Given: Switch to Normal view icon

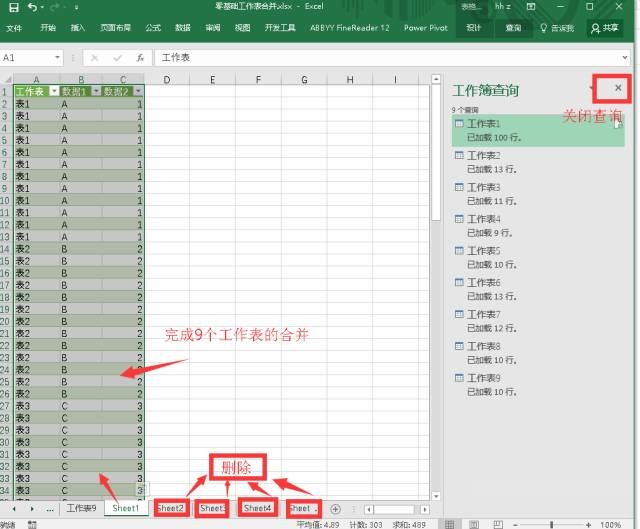Looking at the screenshot, I should point(449,525).
